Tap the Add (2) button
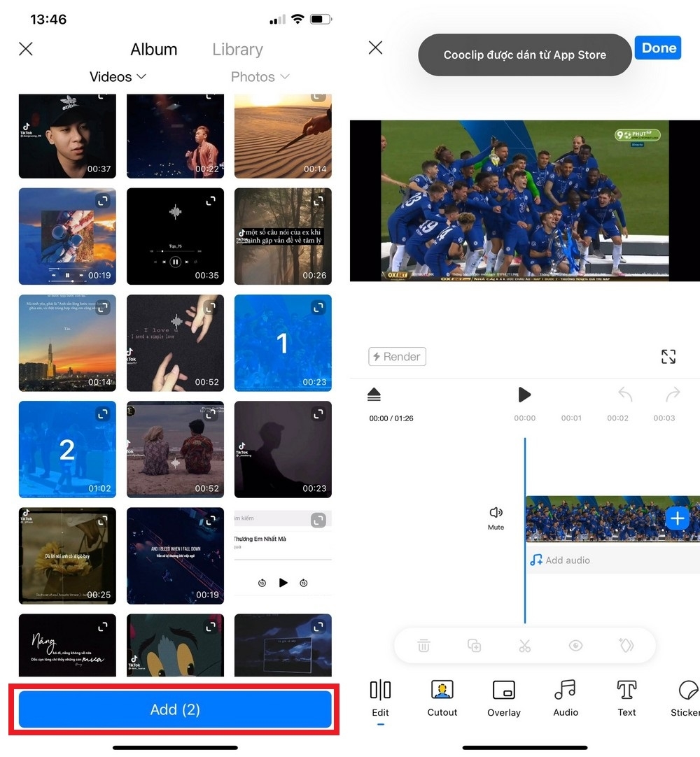700x757 pixels. (175, 709)
